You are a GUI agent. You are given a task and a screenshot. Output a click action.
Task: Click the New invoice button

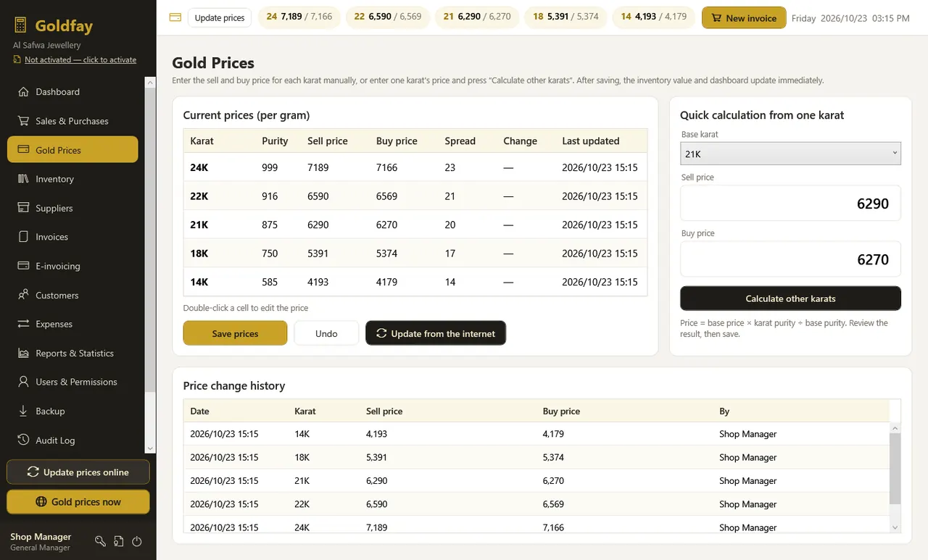click(x=744, y=18)
